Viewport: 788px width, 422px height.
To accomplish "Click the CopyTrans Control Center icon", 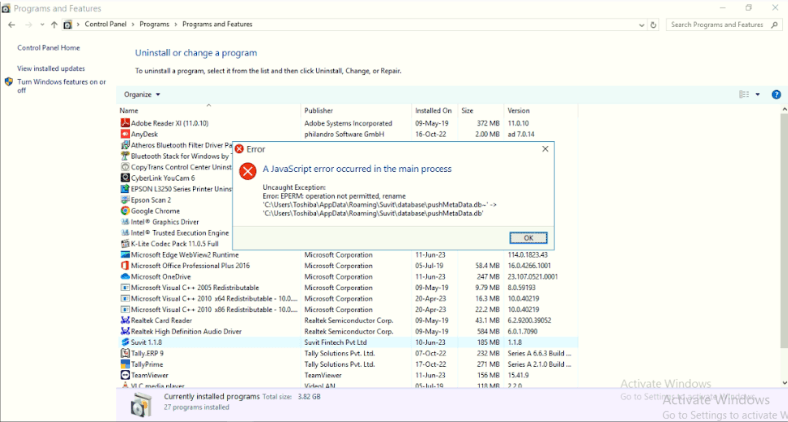I will pos(125,167).
